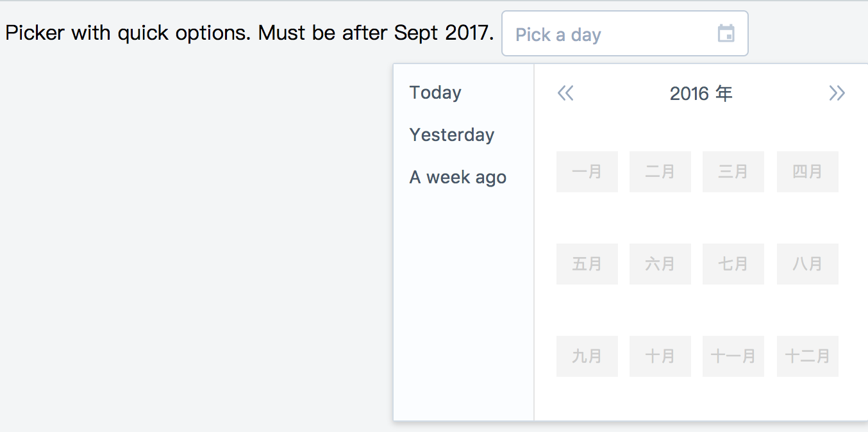Select 四月 (April) in the month grid
Viewport: 868px width, 432px height.
807,171
